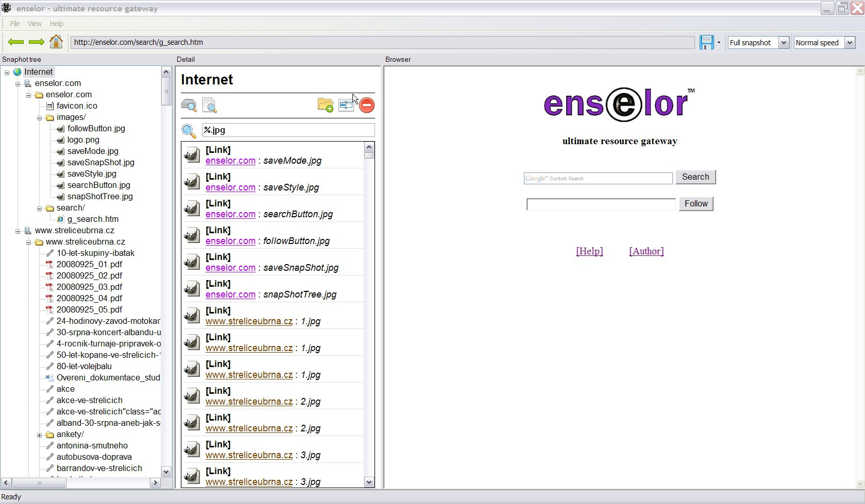
Task: Click the green forward arrow
Action: tap(36, 42)
